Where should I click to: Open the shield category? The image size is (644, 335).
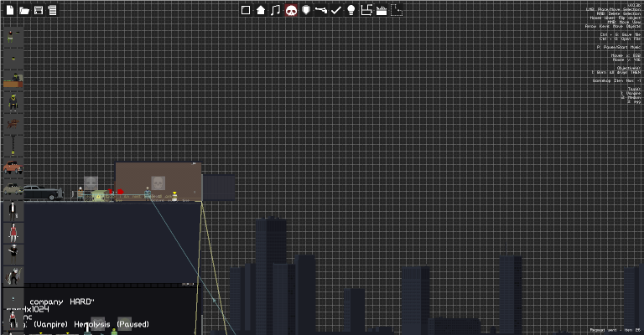306,10
